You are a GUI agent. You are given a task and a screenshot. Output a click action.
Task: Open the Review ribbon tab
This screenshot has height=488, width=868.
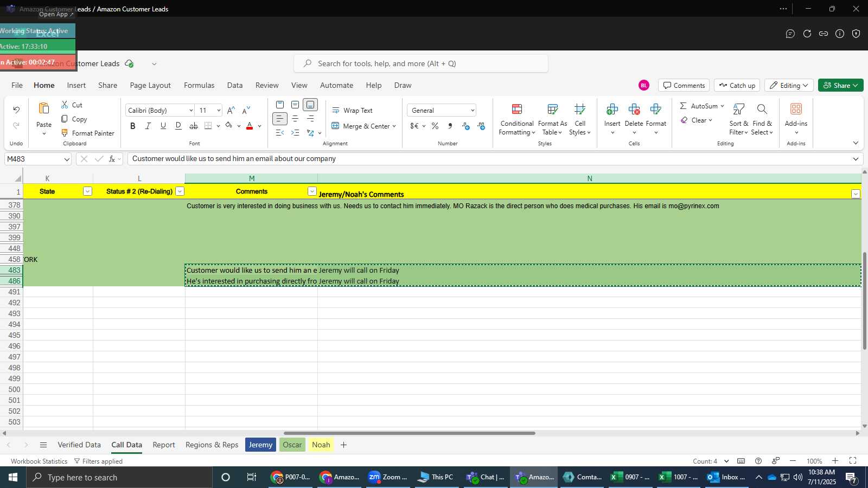(x=267, y=85)
